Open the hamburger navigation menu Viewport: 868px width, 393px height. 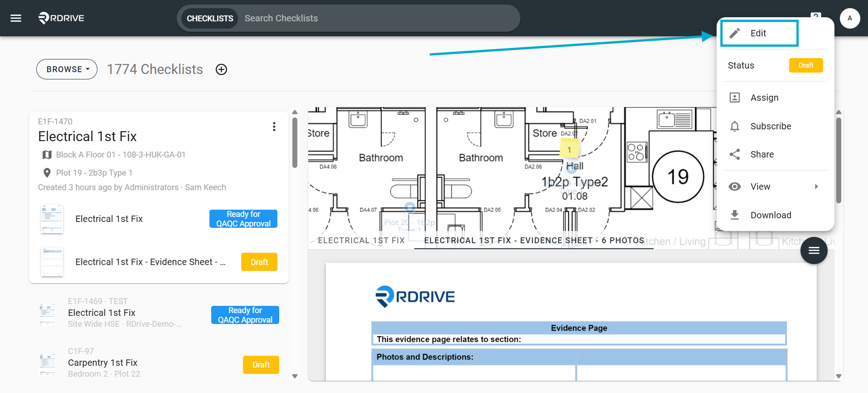pos(16,18)
